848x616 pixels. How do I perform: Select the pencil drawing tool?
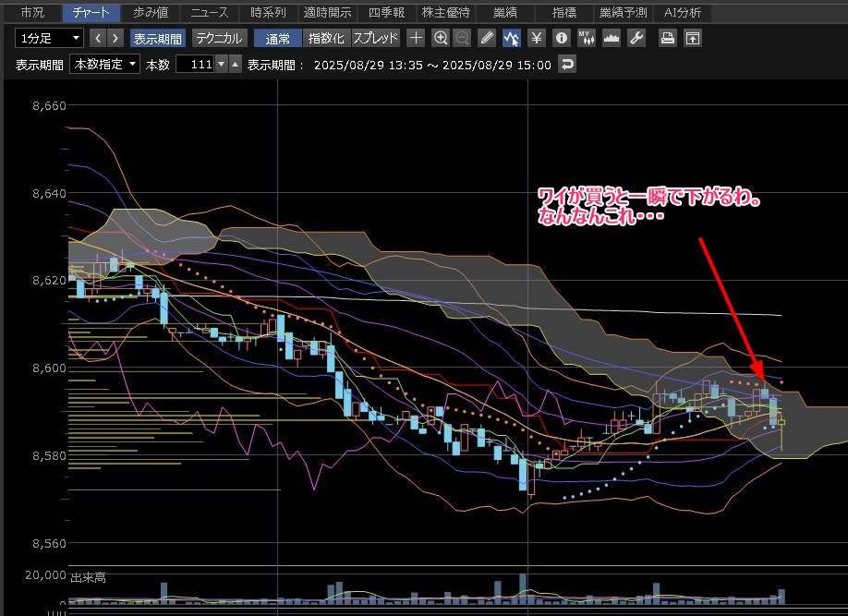[x=488, y=38]
